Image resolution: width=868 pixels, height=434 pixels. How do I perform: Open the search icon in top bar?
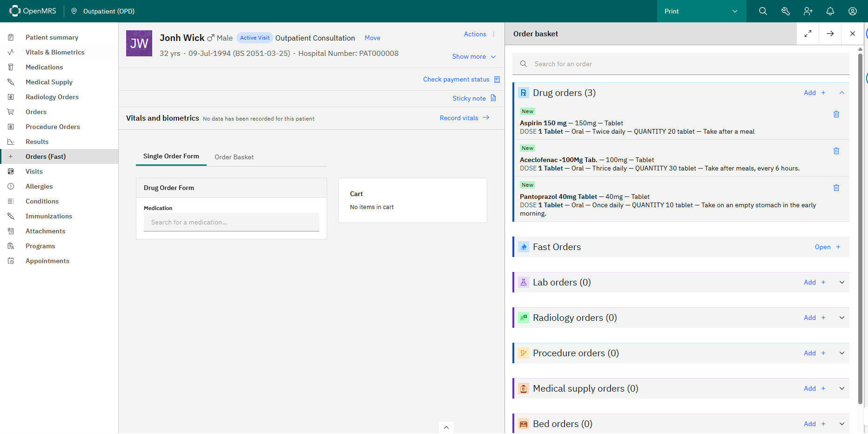point(763,11)
